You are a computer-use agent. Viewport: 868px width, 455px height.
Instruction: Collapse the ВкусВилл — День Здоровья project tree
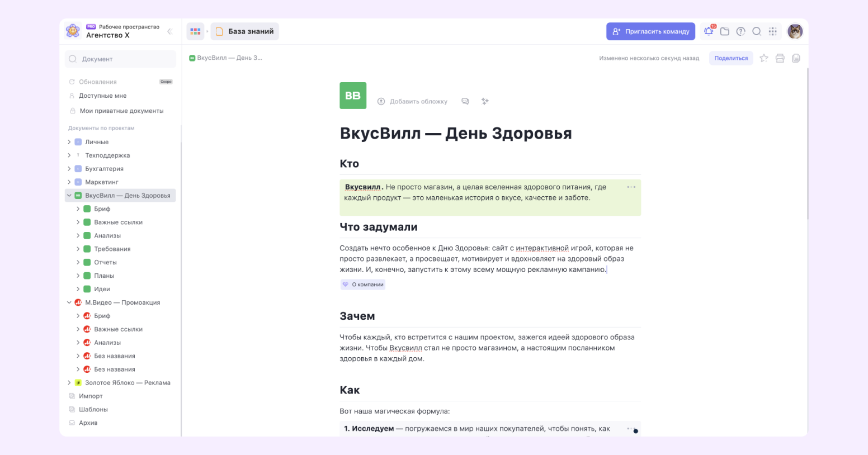point(69,195)
